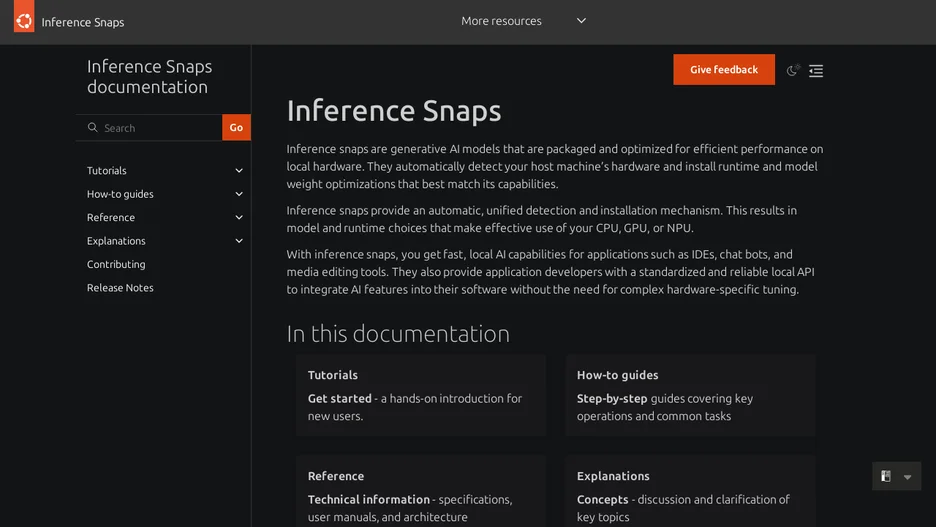Expand the How-to guides sidebar chevron

point(239,194)
